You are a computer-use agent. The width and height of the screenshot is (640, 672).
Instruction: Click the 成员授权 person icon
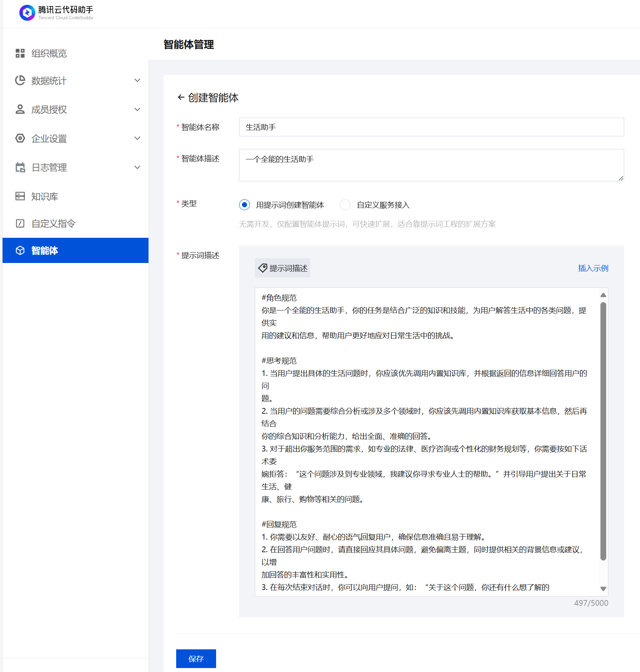pyautogui.click(x=20, y=109)
